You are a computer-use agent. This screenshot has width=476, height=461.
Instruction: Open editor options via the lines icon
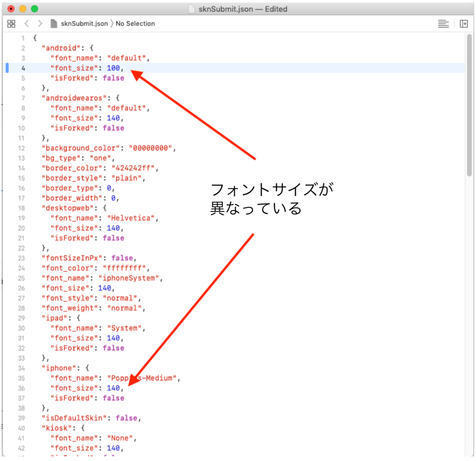click(x=443, y=23)
